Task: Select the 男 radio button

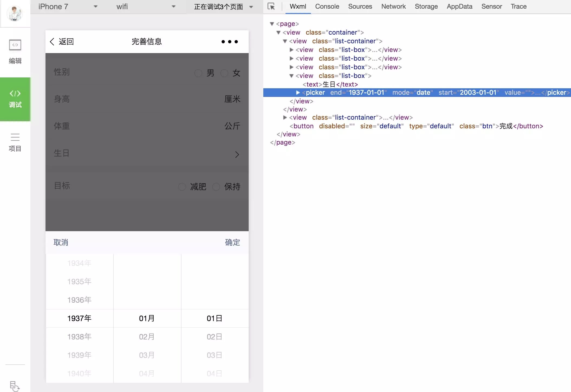Action: click(198, 73)
